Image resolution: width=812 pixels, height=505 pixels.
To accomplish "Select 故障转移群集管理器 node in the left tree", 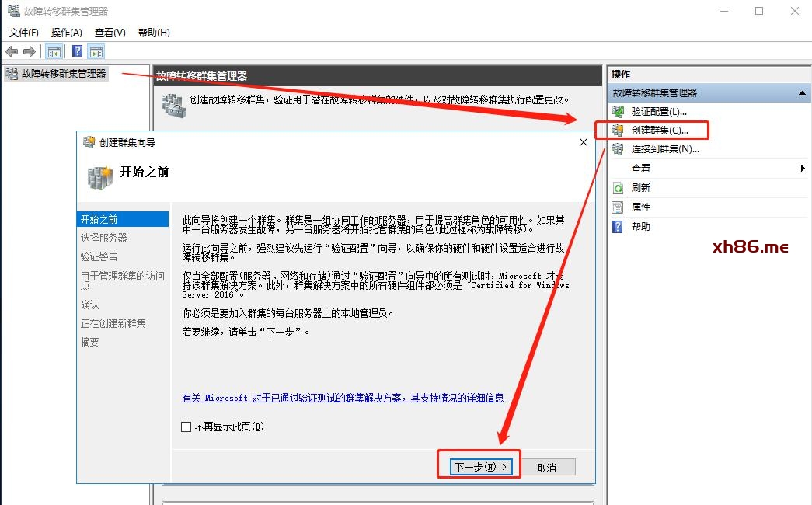I will coord(64,74).
